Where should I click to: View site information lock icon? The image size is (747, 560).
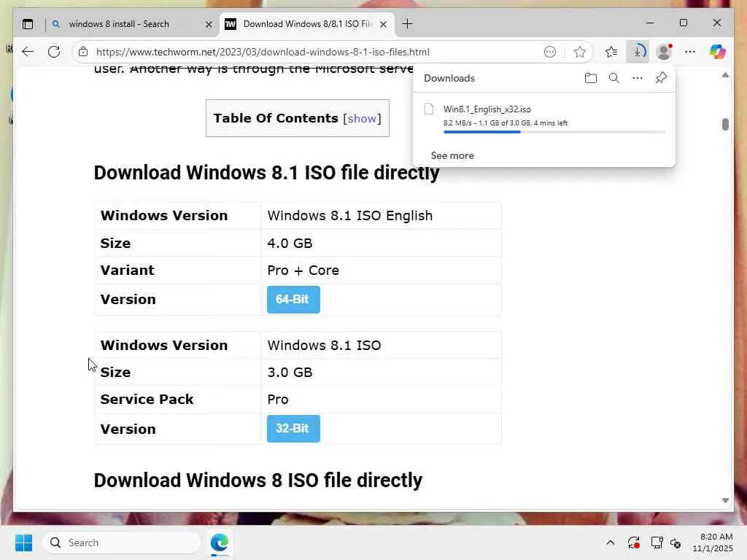[x=83, y=52]
